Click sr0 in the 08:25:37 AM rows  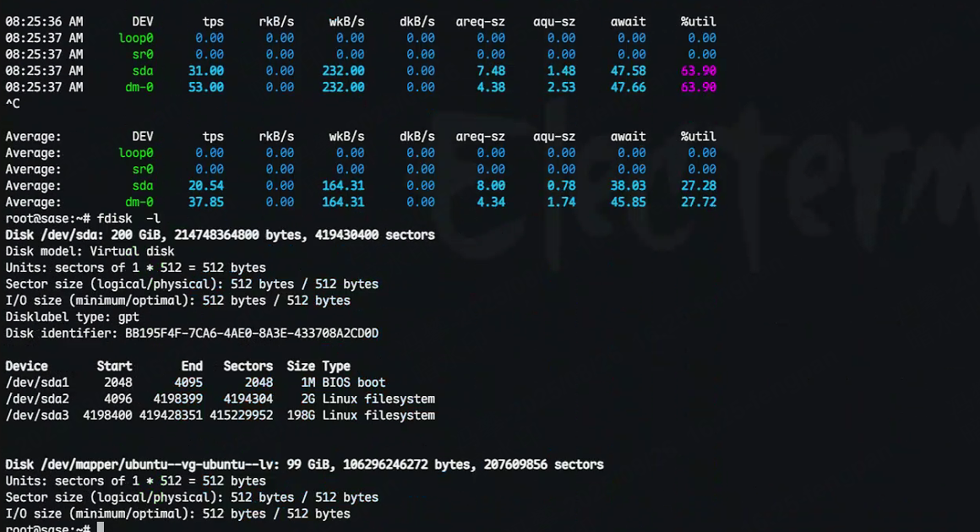coord(143,54)
